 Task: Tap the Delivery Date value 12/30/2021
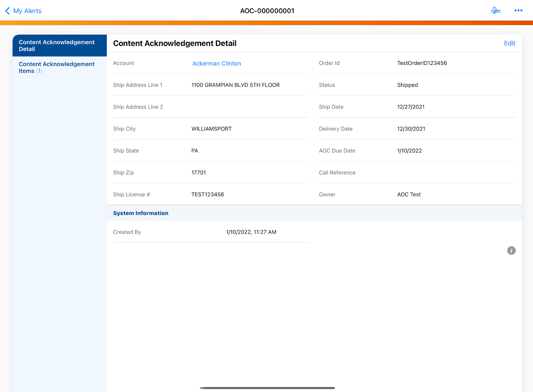coord(411,129)
